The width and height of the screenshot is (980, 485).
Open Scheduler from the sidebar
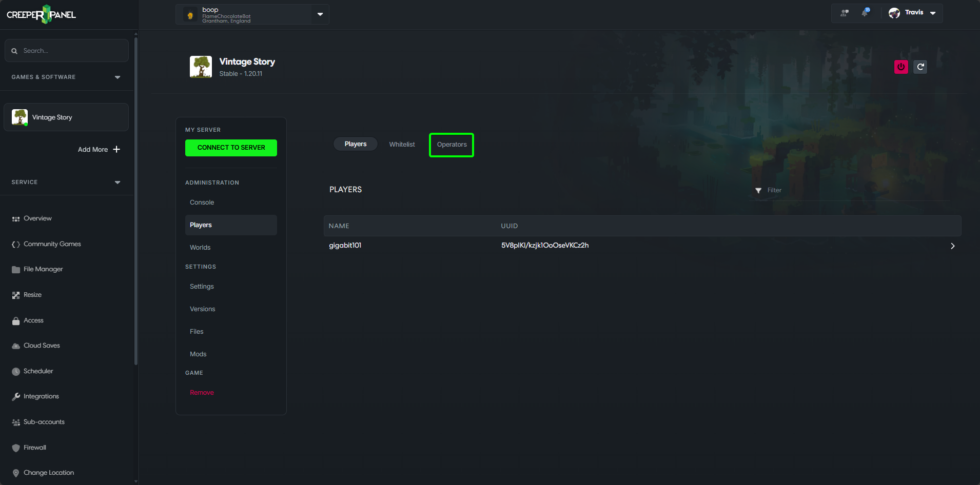(x=38, y=371)
